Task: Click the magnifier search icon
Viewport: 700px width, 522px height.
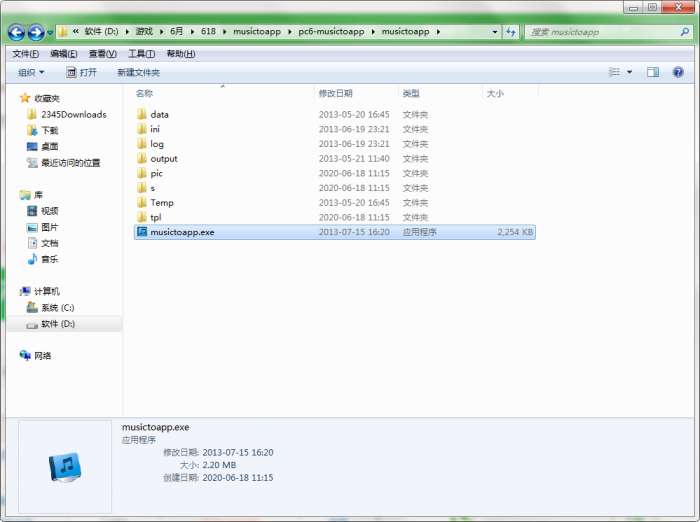Action: 684,32
